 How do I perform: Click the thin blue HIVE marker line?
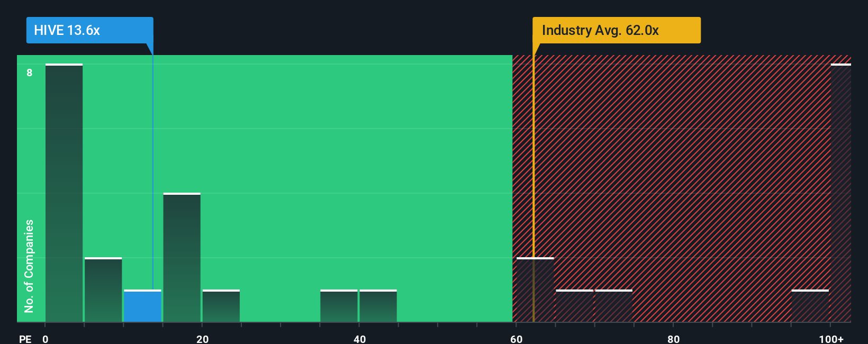pyautogui.click(x=153, y=173)
